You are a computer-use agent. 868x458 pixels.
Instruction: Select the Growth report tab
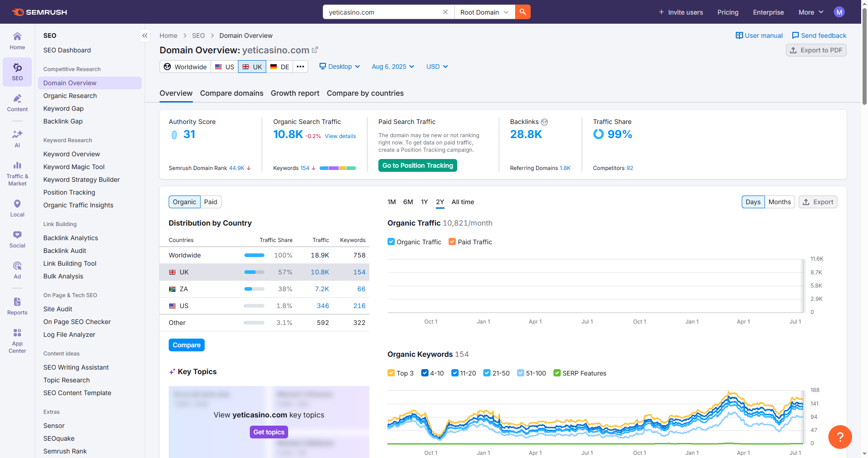(295, 93)
